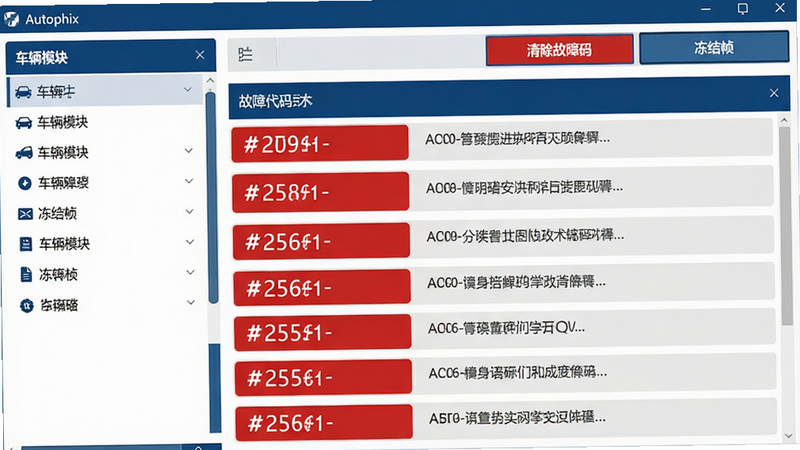Viewport: 800px width, 450px height.
Task: Close the 故障代码 list panel
Action: click(774, 93)
